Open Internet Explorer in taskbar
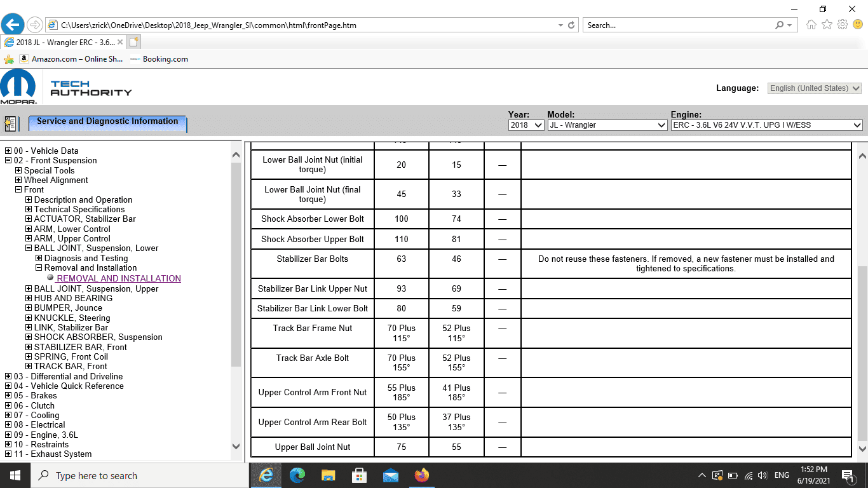Image resolution: width=868 pixels, height=488 pixels. [x=267, y=475]
